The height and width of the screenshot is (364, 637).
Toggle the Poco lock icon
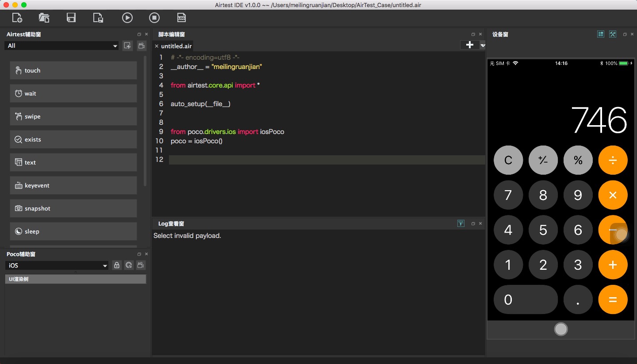point(117,265)
